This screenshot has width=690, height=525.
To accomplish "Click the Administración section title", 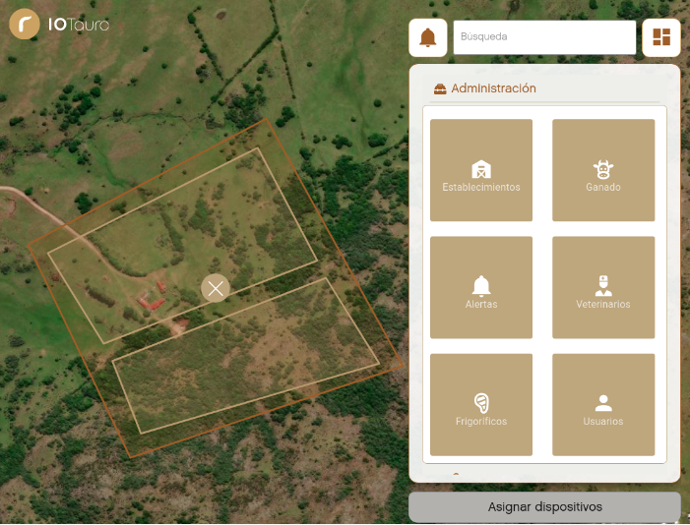I will click(x=493, y=88).
